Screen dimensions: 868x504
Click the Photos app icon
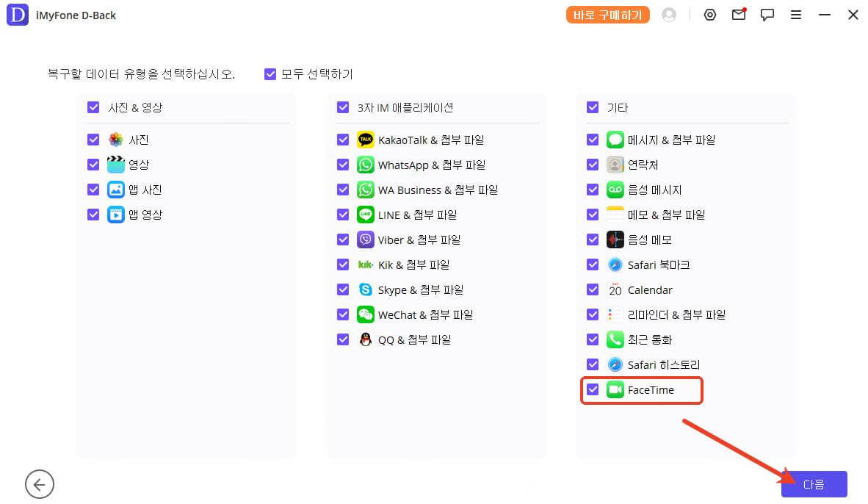(116, 140)
